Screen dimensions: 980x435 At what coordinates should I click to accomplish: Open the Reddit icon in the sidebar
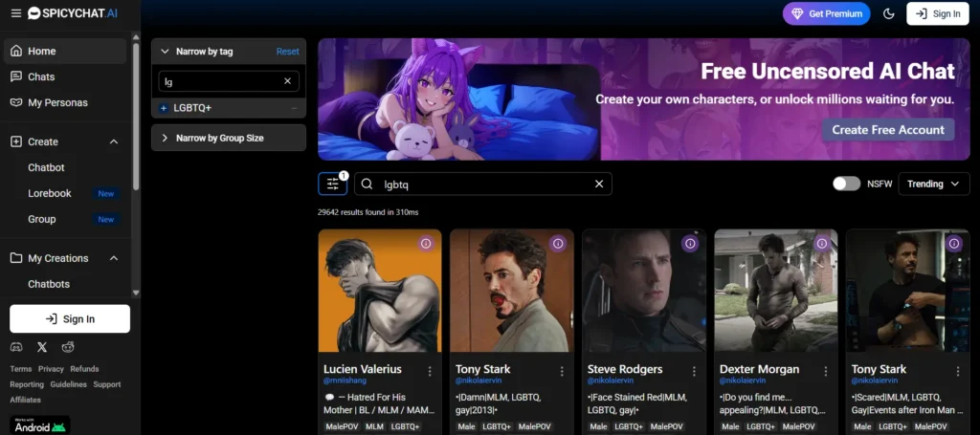pos(68,347)
